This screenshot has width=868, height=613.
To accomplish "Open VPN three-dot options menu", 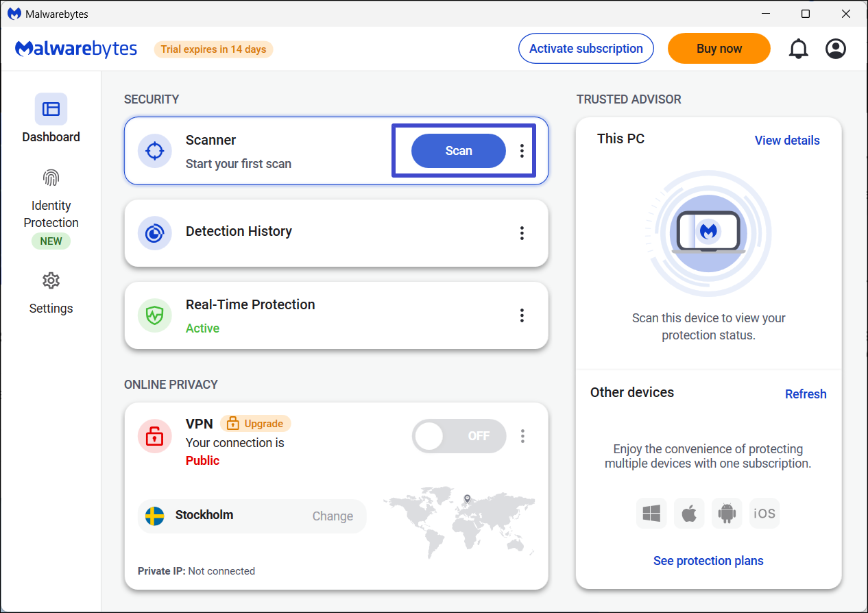I will 522,436.
